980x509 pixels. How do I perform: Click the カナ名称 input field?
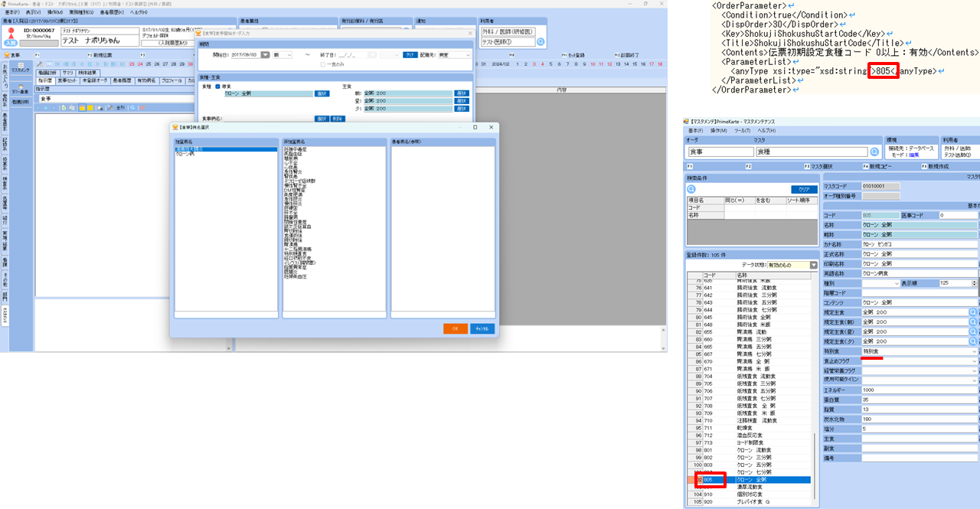point(920,244)
